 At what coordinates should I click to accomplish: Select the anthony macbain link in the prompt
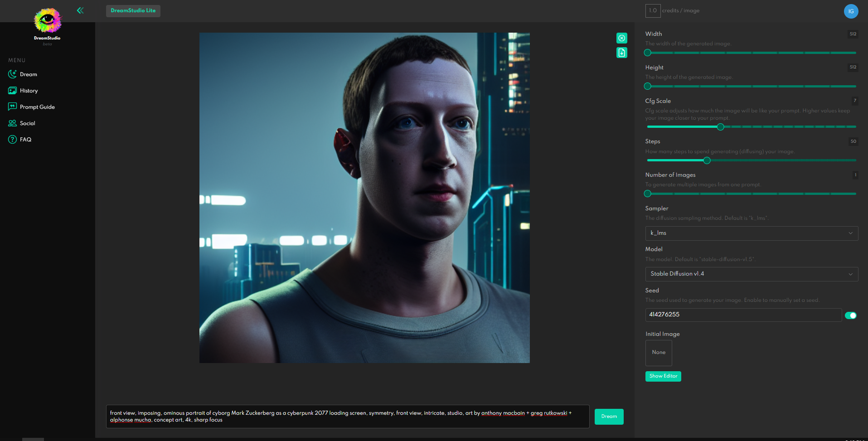[503, 413]
